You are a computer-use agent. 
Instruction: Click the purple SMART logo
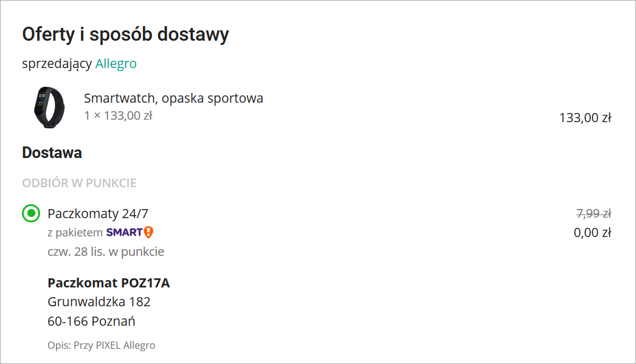tap(124, 232)
